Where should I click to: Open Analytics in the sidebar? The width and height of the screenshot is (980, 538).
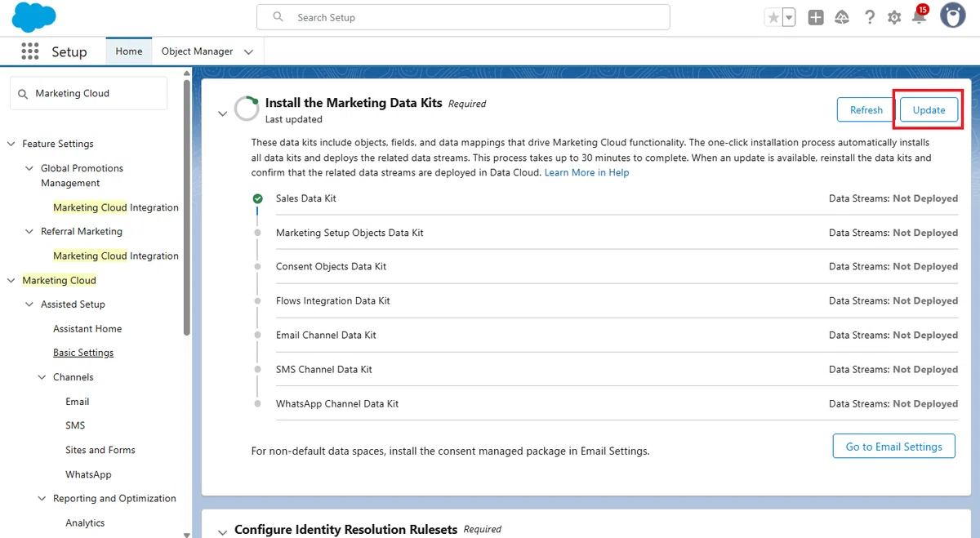click(85, 522)
